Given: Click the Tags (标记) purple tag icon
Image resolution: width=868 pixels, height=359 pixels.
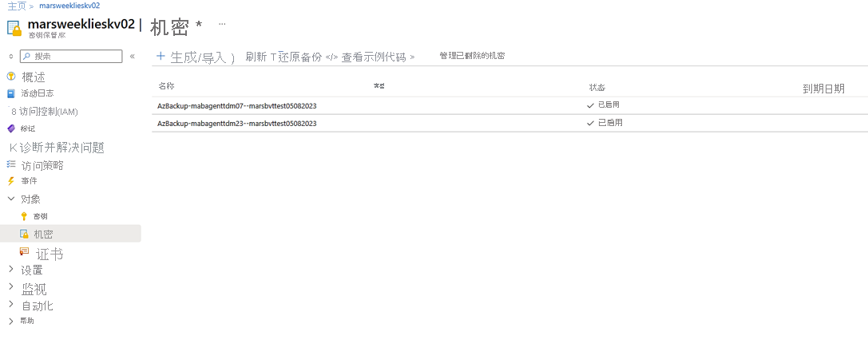Looking at the screenshot, I should tap(11, 128).
